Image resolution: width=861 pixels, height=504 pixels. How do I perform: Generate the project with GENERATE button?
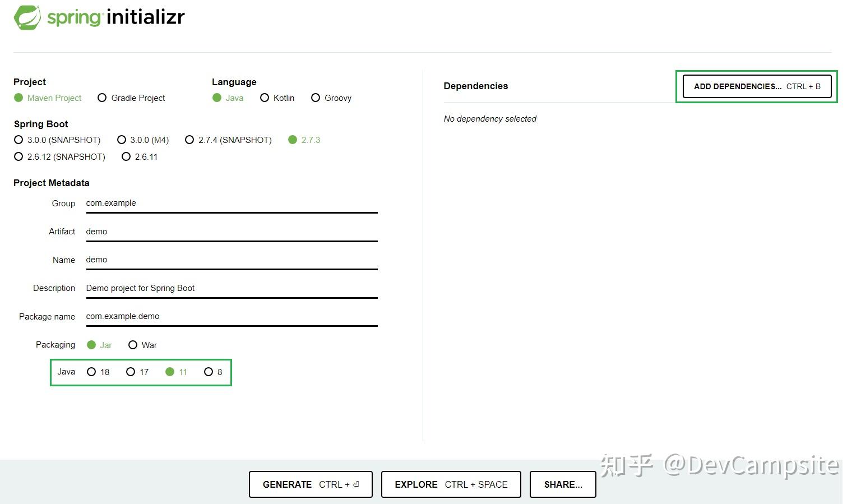point(311,484)
